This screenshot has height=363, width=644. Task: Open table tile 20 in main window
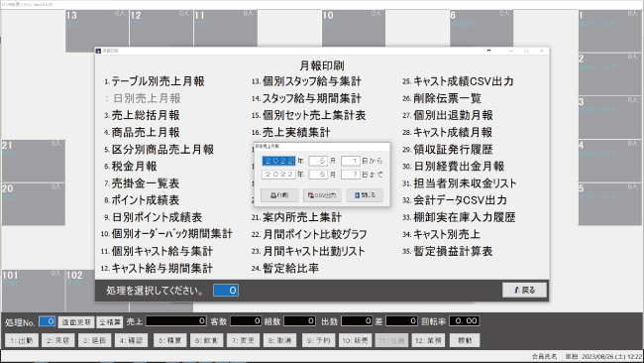[x=34, y=204]
